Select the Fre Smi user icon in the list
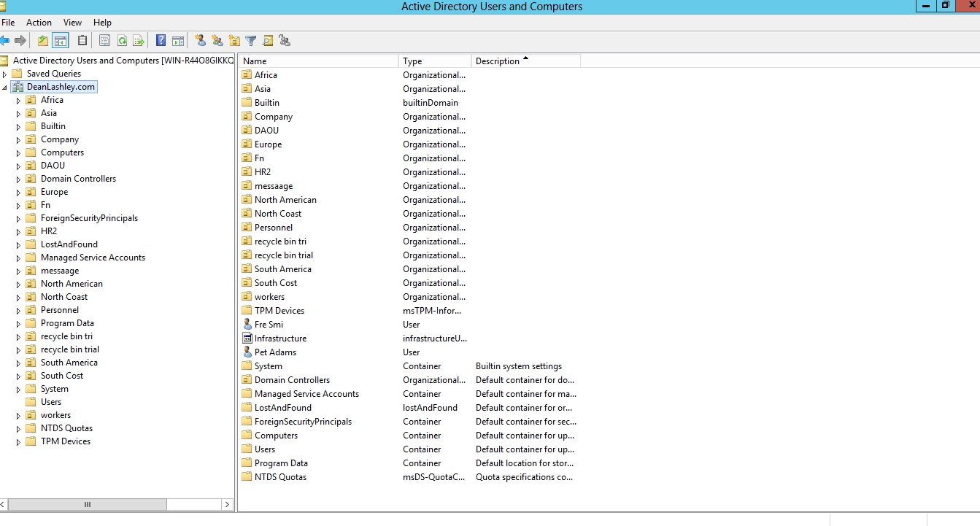Viewport: 980px width, 526px height. pos(247,325)
